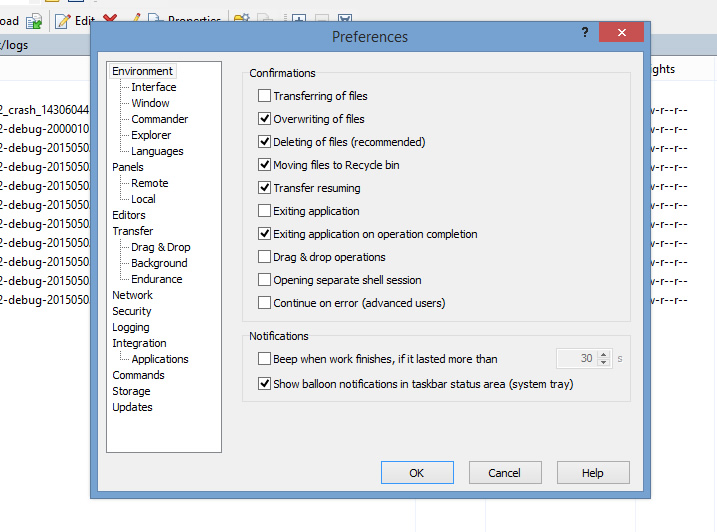Click the question mark help icon in title bar
Screen dimensions: 717x532
click(x=585, y=33)
